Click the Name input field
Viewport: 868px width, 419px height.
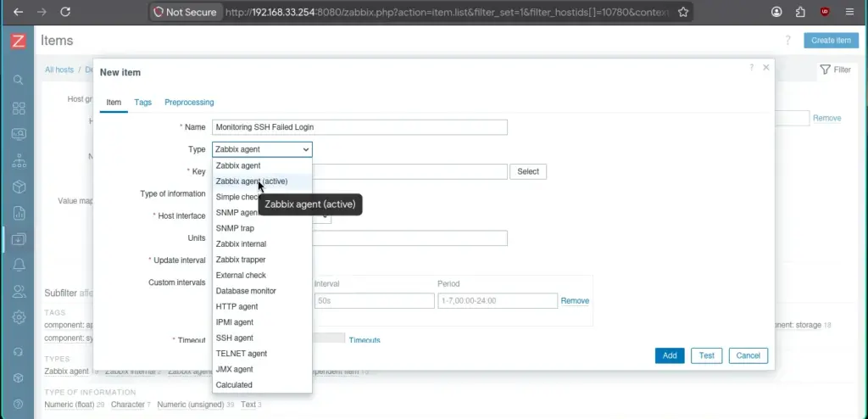click(x=359, y=127)
